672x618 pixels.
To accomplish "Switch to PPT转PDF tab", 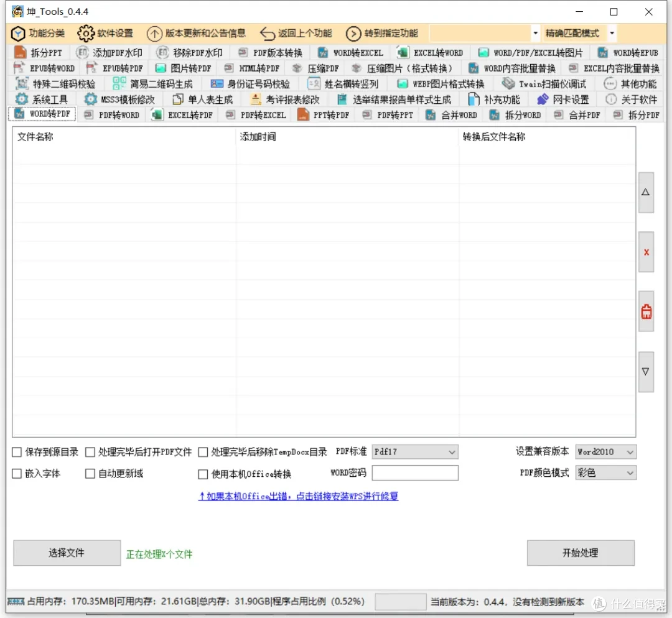I will click(324, 115).
